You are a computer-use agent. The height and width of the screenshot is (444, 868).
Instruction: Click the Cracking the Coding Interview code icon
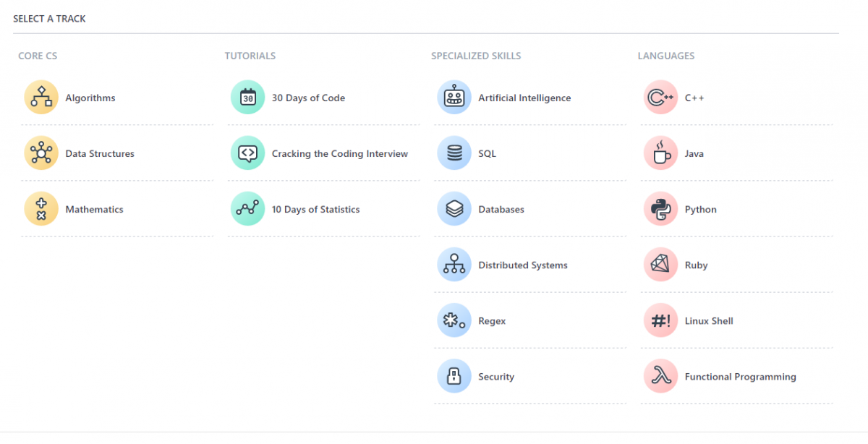(248, 153)
